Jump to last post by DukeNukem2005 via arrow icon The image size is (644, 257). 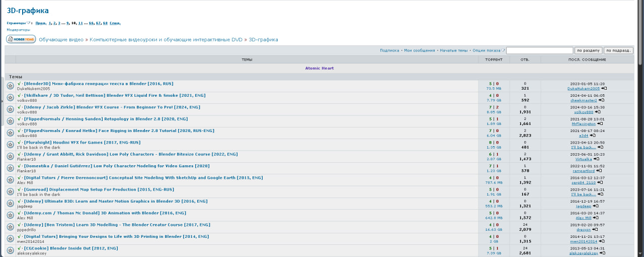(605, 88)
